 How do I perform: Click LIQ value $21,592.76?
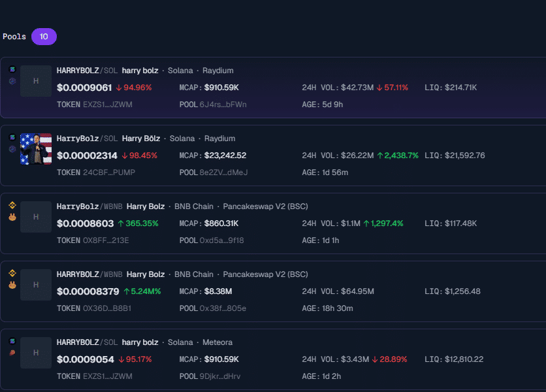[465, 155]
